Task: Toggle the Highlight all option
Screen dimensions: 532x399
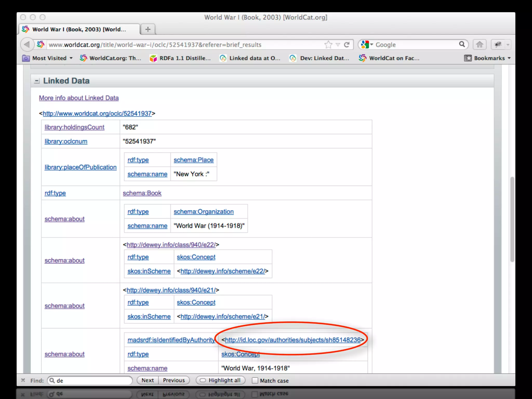Action: 220,380
